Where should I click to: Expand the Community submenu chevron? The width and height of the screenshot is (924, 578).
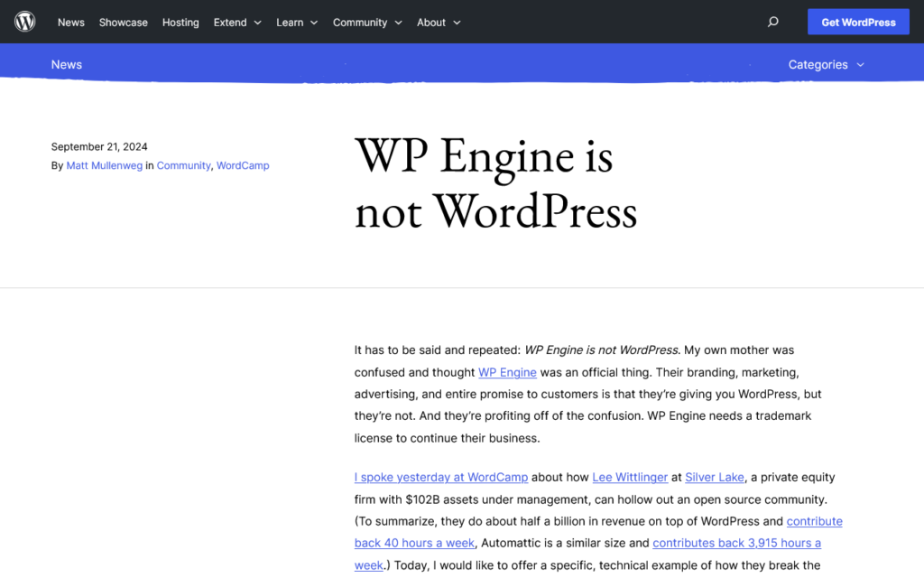pos(398,23)
